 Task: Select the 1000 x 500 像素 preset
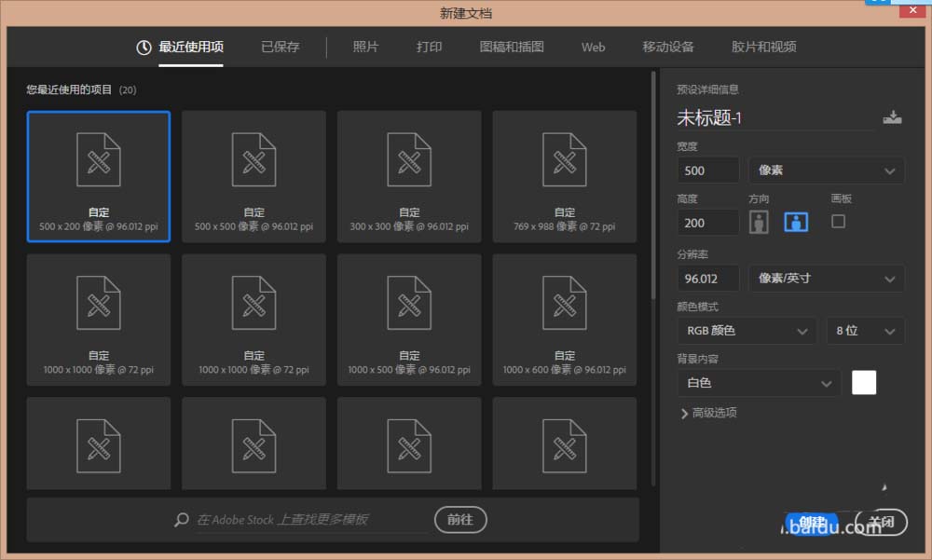[x=408, y=319]
